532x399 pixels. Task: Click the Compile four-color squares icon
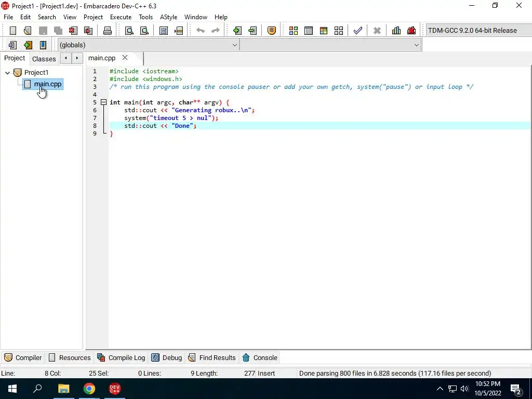[x=294, y=31]
